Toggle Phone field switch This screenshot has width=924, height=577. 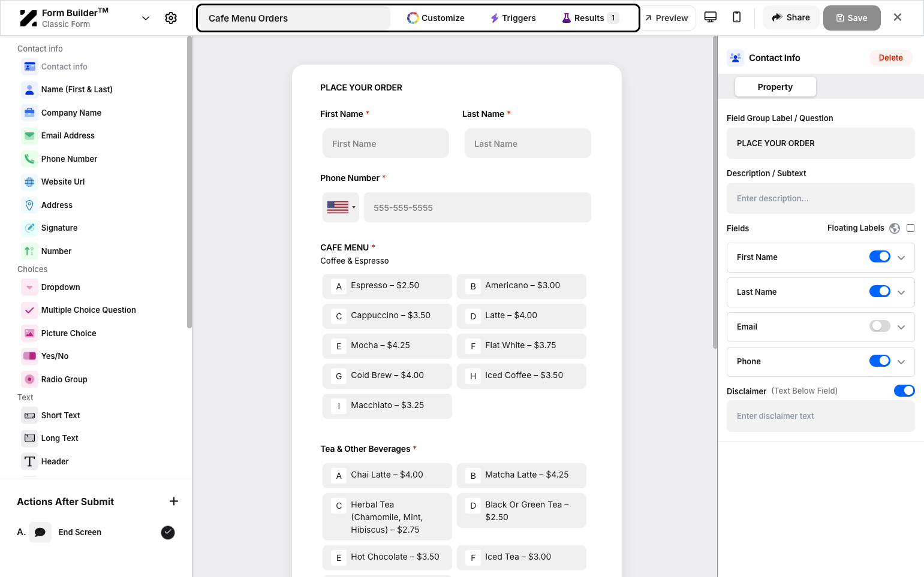tap(880, 361)
